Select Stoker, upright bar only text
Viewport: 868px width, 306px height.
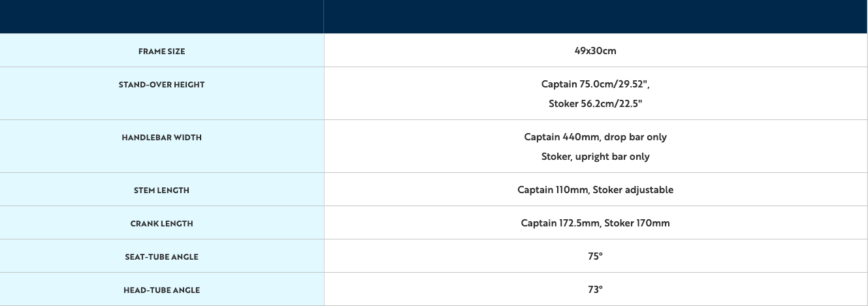click(x=595, y=157)
